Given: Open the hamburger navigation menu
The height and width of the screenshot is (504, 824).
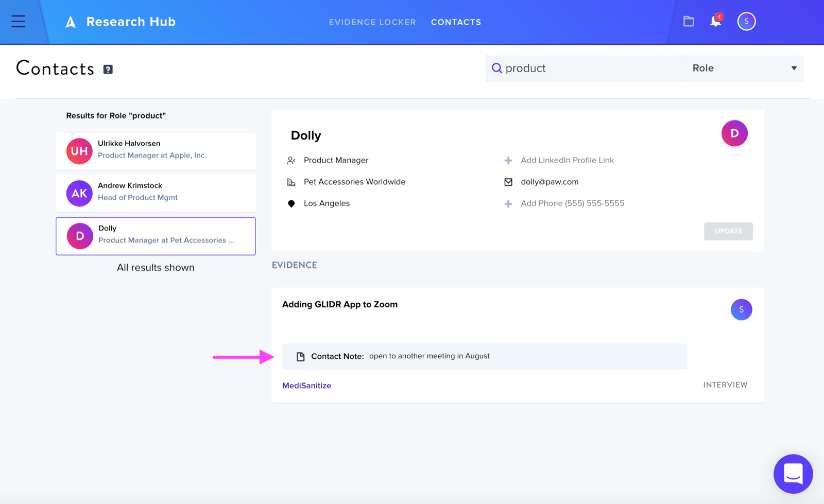Looking at the screenshot, I should point(19,22).
